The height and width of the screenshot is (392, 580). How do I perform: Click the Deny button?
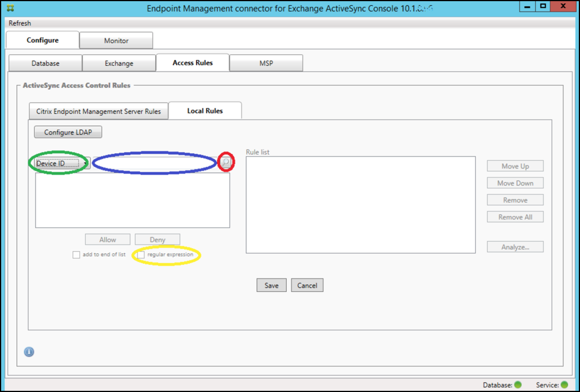click(x=157, y=239)
